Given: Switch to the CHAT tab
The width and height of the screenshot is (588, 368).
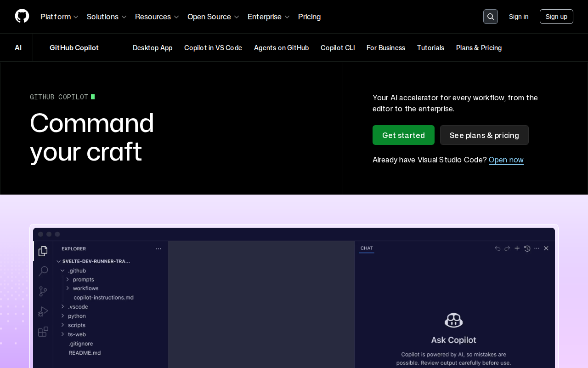Looking at the screenshot, I should click(367, 248).
